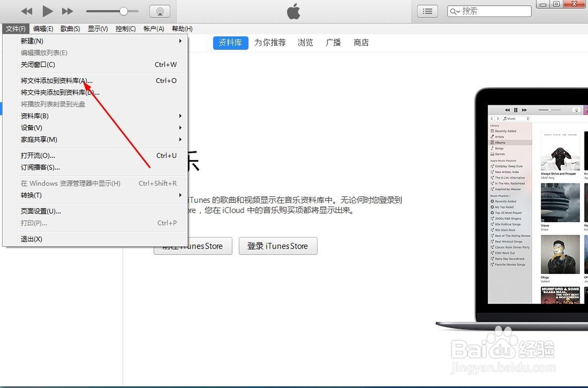Expand the 新建(N) submenu
The image size is (588, 388).
95,41
